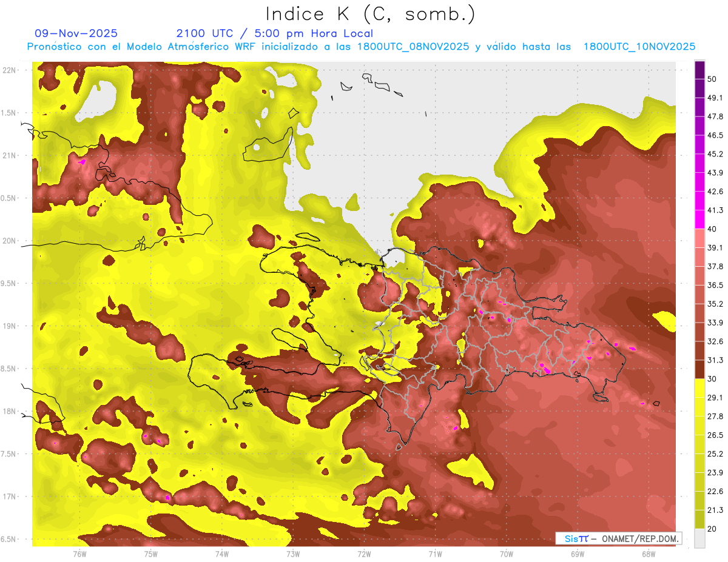The image size is (728, 562).
Task: Click the '71W' longitude label
Action: click(x=435, y=554)
